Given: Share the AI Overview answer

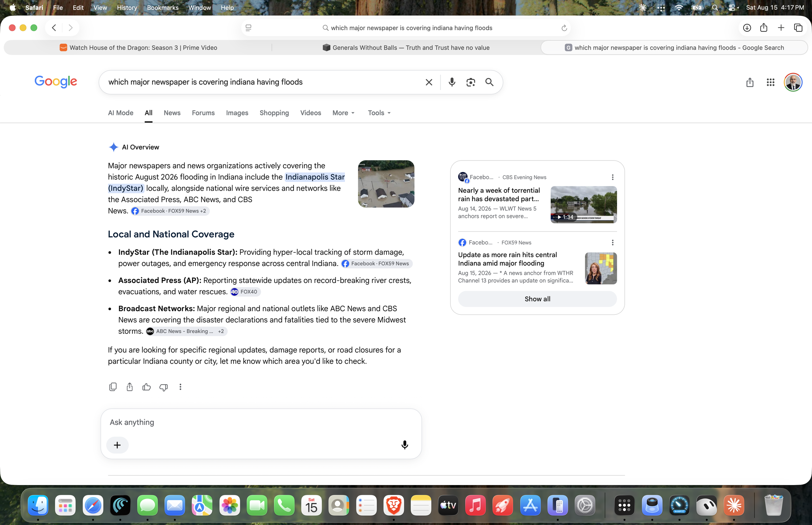Looking at the screenshot, I should point(130,387).
